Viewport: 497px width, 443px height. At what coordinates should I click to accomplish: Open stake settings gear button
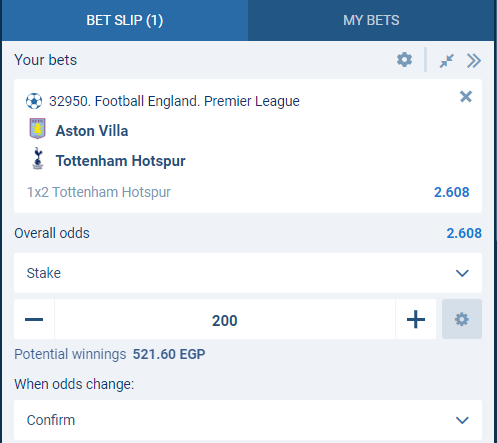coord(462,319)
